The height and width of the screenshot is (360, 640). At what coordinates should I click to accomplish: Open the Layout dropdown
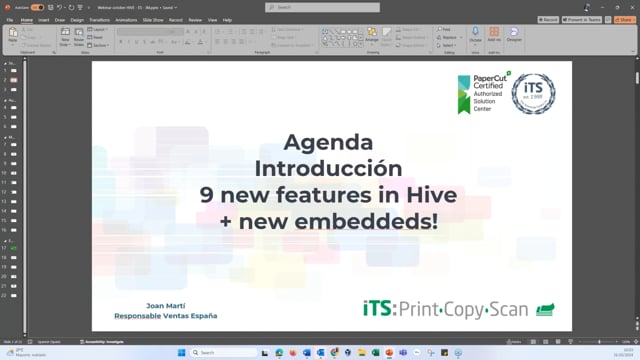[x=98, y=29]
